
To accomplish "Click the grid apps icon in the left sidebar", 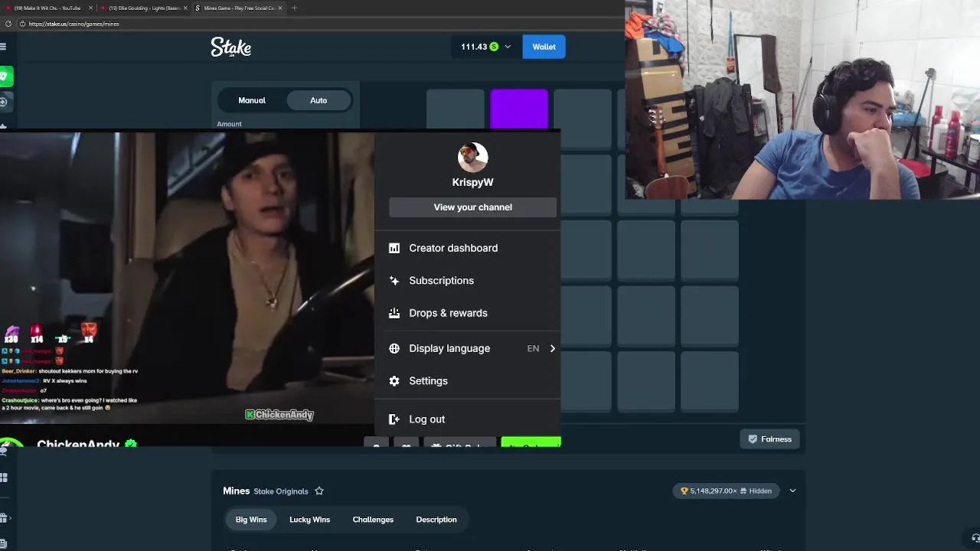I will [x=4, y=478].
